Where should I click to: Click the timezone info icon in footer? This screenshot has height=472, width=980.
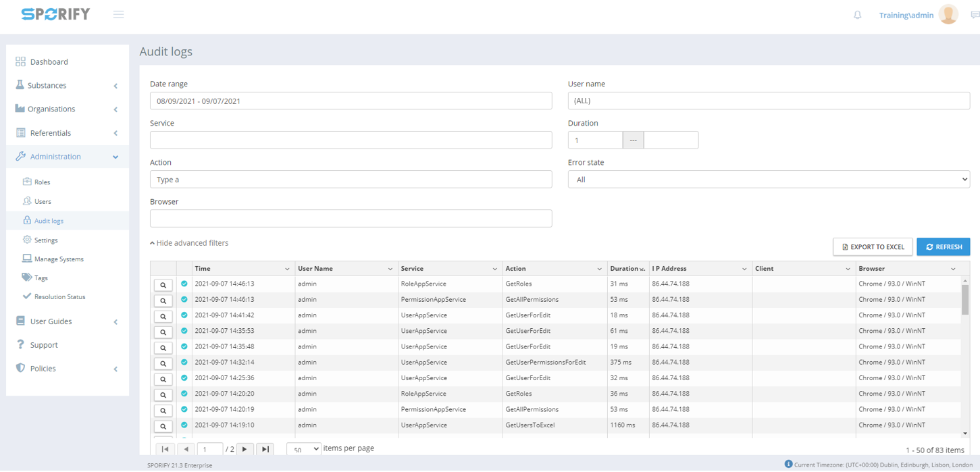click(788, 464)
